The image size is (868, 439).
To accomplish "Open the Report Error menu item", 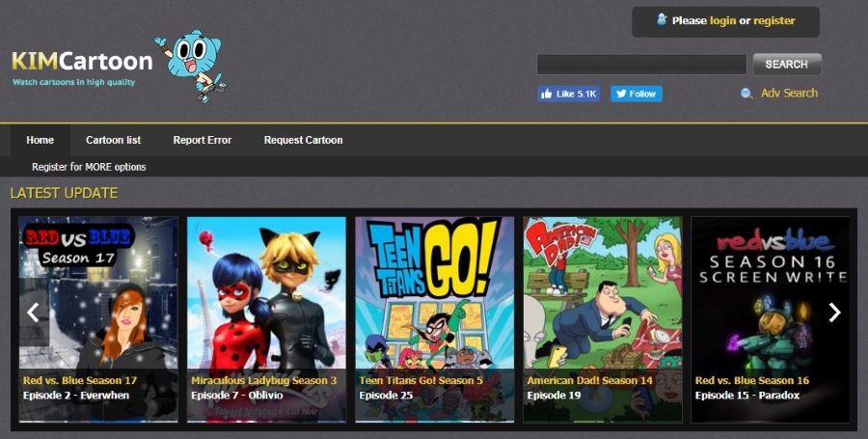I will coord(203,140).
